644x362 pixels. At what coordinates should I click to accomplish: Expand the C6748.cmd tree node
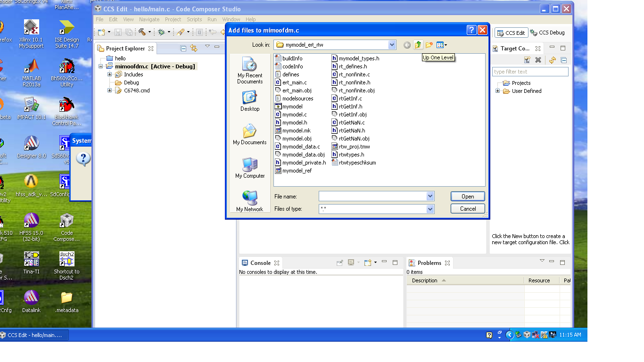[109, 90]
